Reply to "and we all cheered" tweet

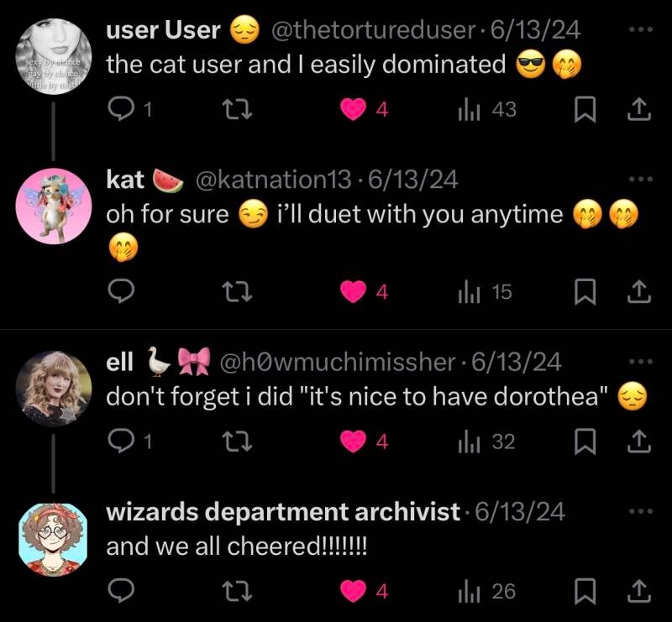[121, 591]
